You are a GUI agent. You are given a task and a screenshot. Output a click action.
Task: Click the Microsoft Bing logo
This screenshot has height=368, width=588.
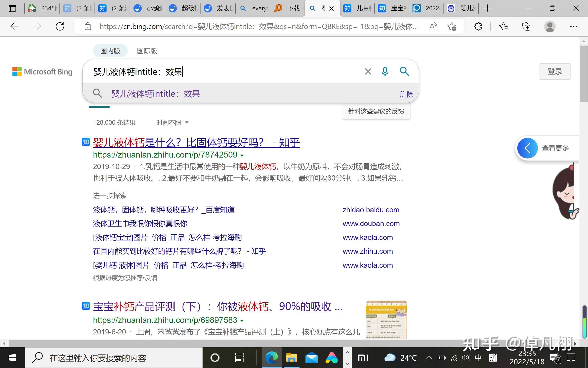point(42,72)
